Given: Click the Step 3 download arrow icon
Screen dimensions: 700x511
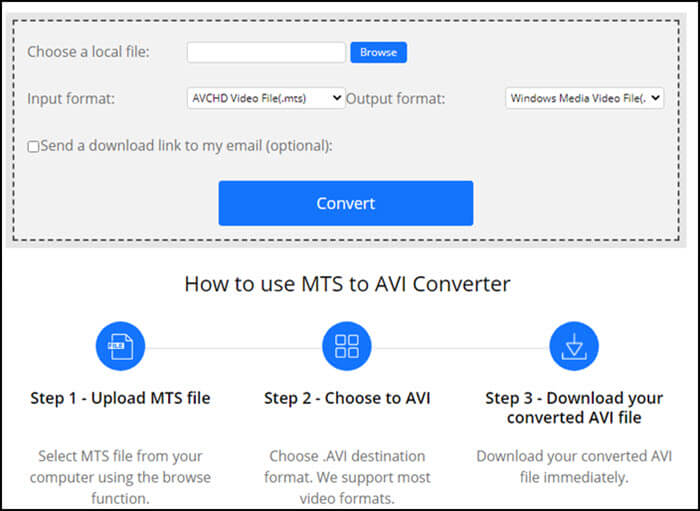Looking at the screenshot, I should point(574,347).
